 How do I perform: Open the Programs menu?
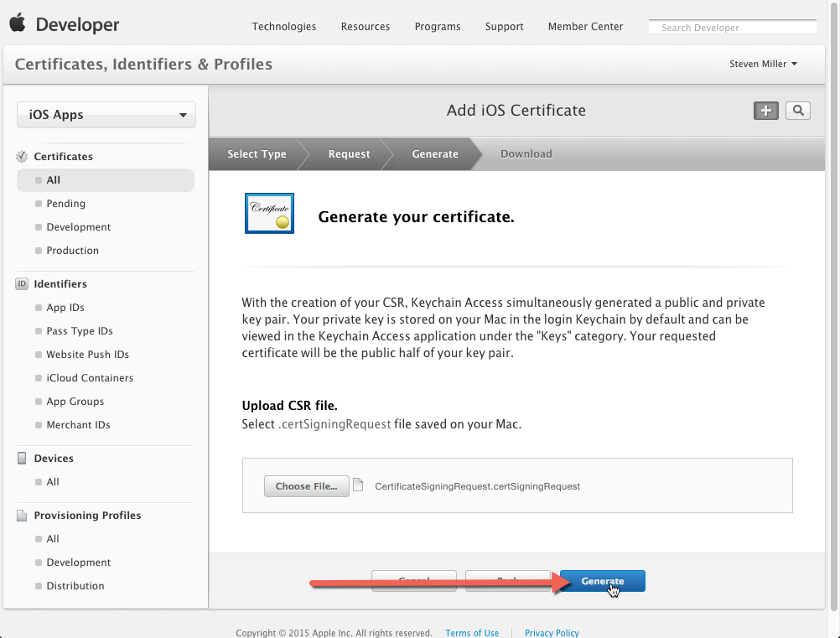pos(437,26)
